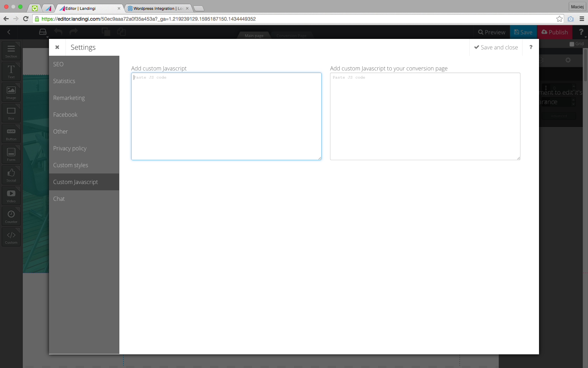588x368 pixels.
Task: Close the Editor | Landingi tab
Action: 119,8
